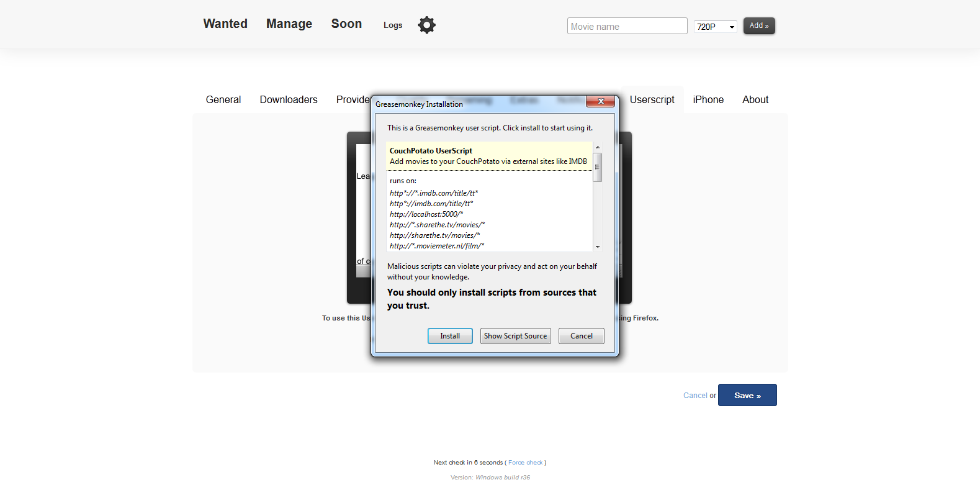Select the http://*.moviemeter.nl/film/* entry
This screenshot has height=490, width=980.
(x=437, y=246)
